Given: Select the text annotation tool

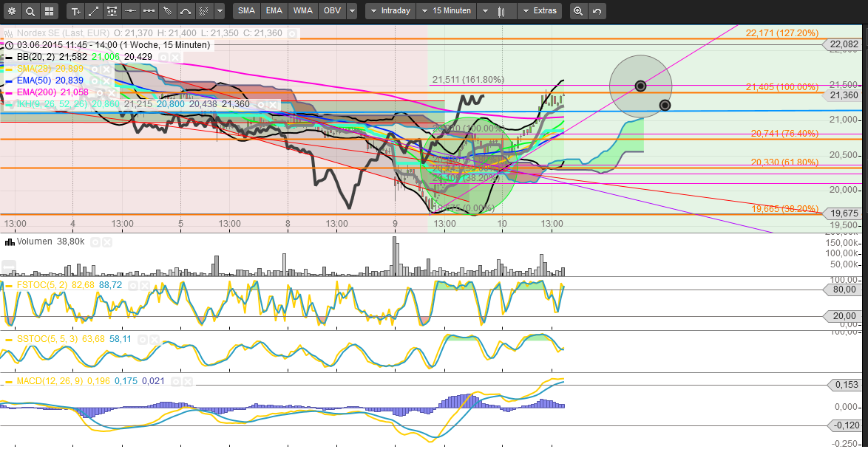Looking at the screenshot, I should [x=75, y=11].
